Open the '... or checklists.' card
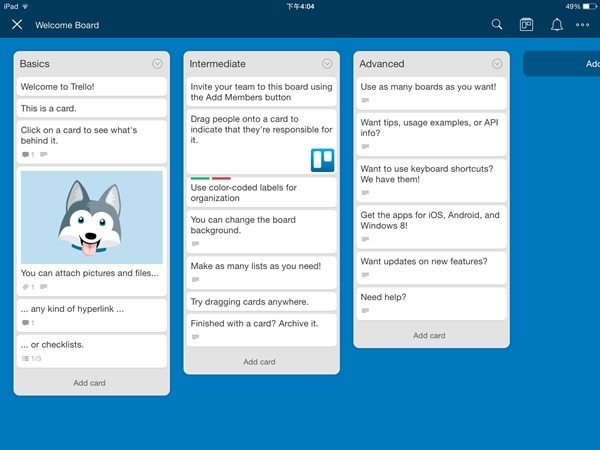This screenshot has width=600, height=450. [x=91, y=351]
